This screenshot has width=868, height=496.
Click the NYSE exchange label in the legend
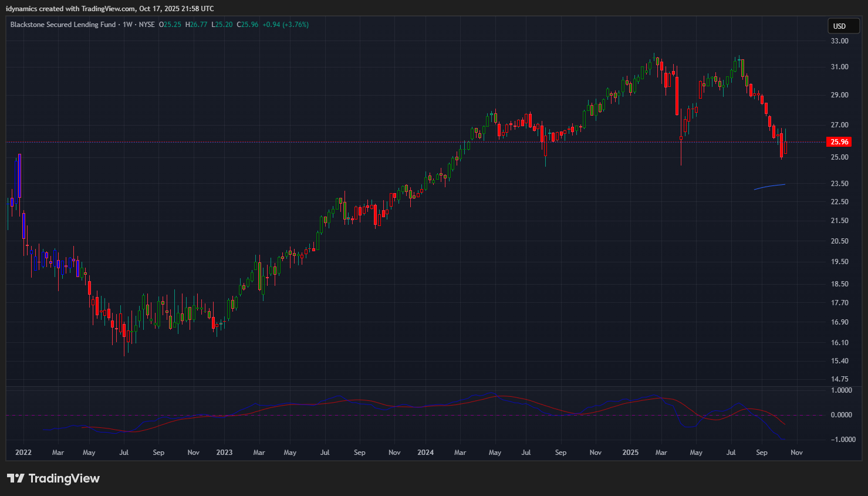pyautogui.click(x=147, y=25)
